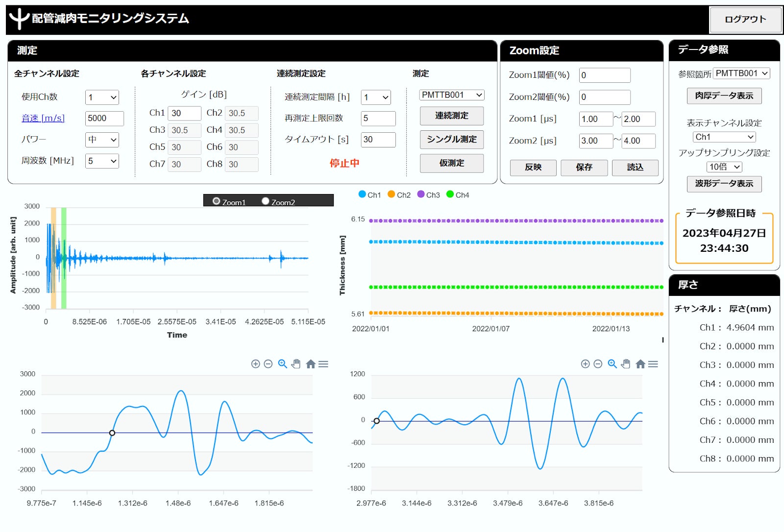This screenshot has width=784, height=532.
Task: Open the 使用Ch数 dropdown
Action: [102, 97]
